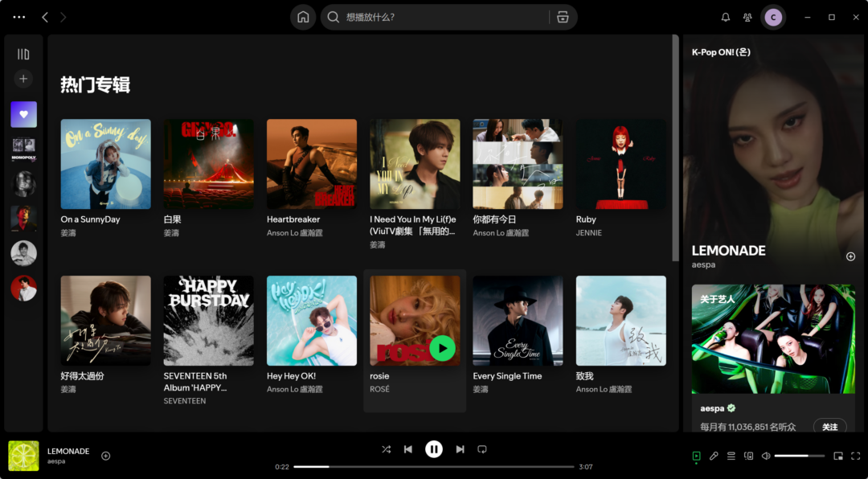868x479 pixels.
Task: Click the main content vertical scrollbar
Action: [675, 149]
